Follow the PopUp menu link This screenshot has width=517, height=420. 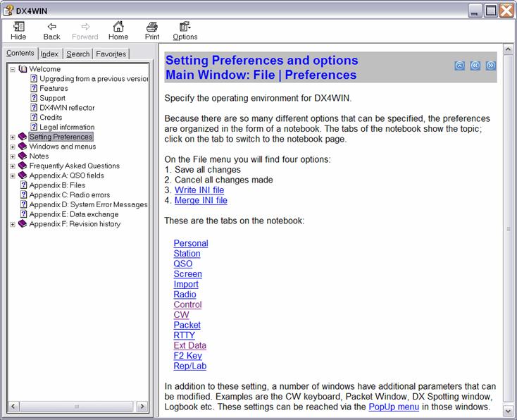[x=394, y=407]
